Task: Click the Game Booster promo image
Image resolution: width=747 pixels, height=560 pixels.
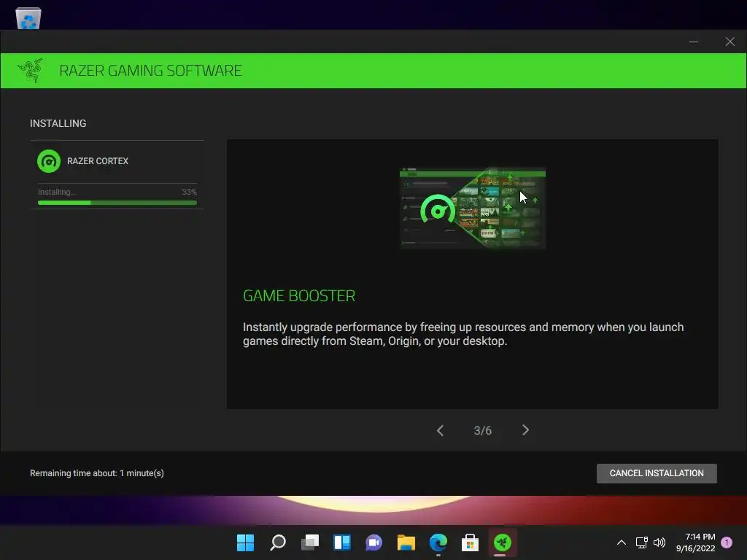Action: [473, 208]
